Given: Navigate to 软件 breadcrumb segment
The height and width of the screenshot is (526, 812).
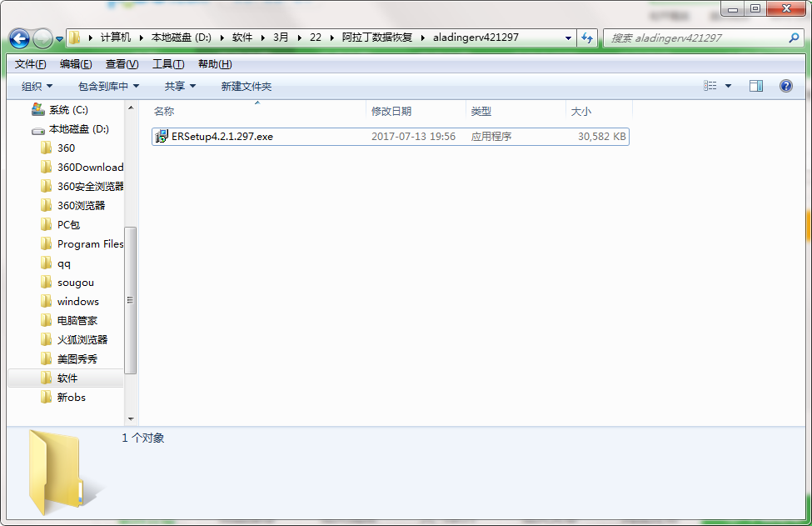Looking at the screenshot, I should click(x=242, y=38).
